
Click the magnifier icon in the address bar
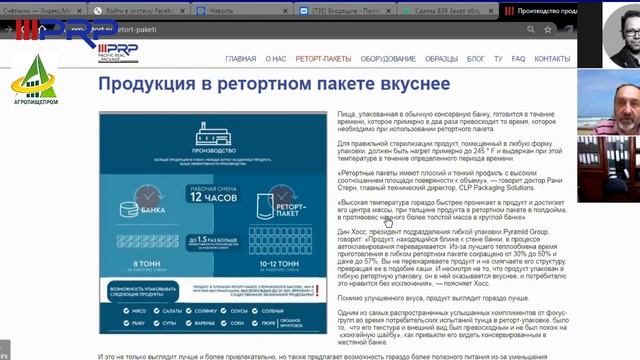pos(531,29)
